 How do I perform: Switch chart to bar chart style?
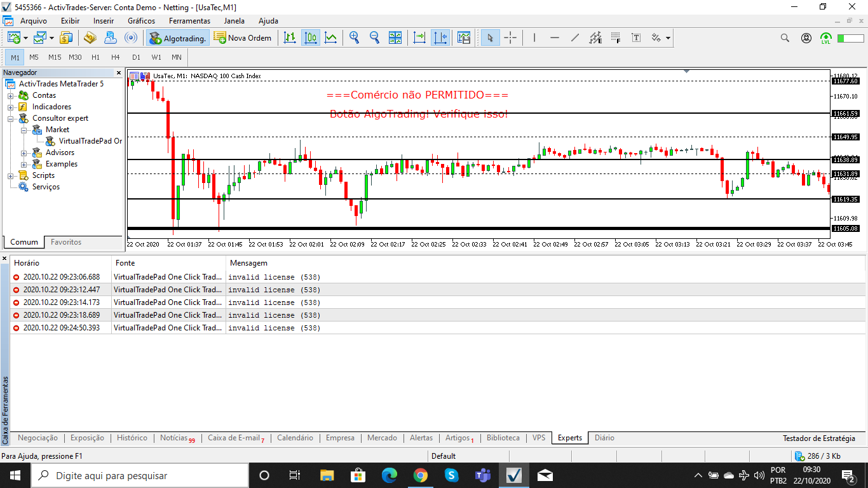click(290, 37)
